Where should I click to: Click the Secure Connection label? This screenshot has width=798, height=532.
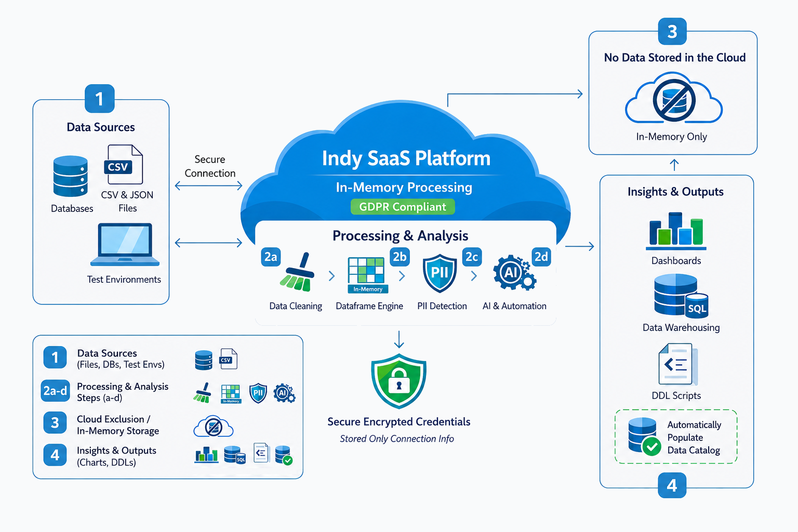(x=210, y=166)
